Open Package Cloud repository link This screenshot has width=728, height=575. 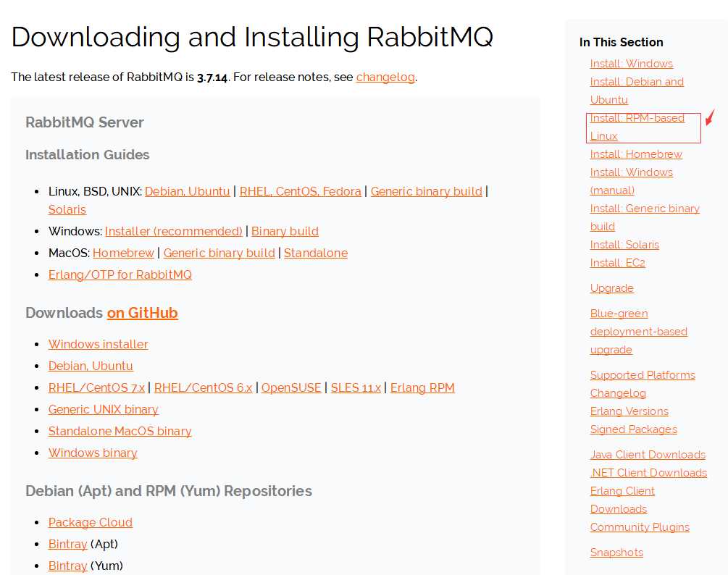[x=91, y=523]
